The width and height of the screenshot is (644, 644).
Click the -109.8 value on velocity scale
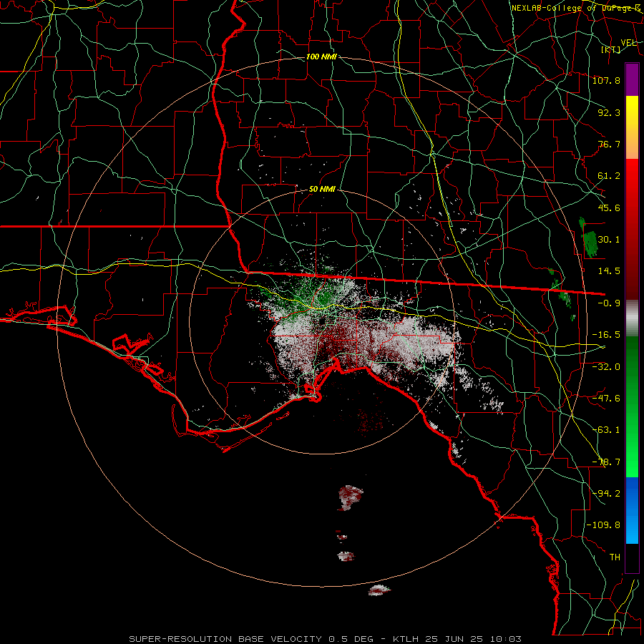coord(603,525)
